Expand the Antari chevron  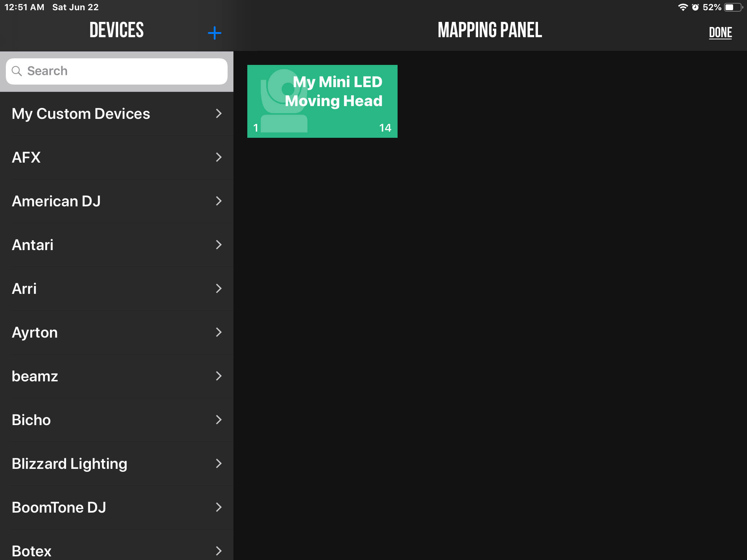(x=218, y=245)
